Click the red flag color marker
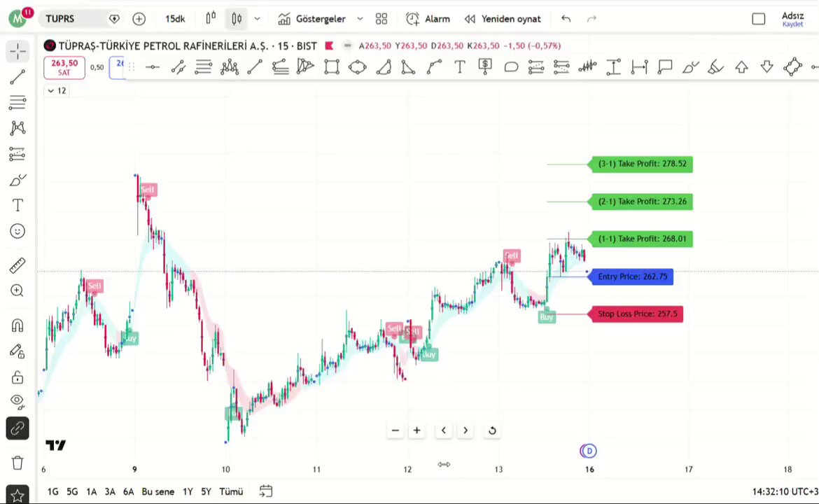The width and height of the screenshot is (819, 504). point(329,46)
